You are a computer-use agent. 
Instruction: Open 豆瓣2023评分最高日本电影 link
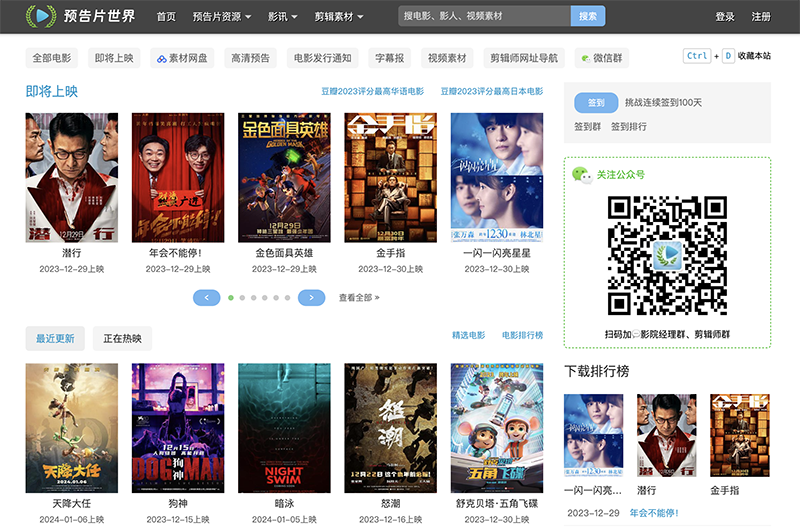coord(492,91)
